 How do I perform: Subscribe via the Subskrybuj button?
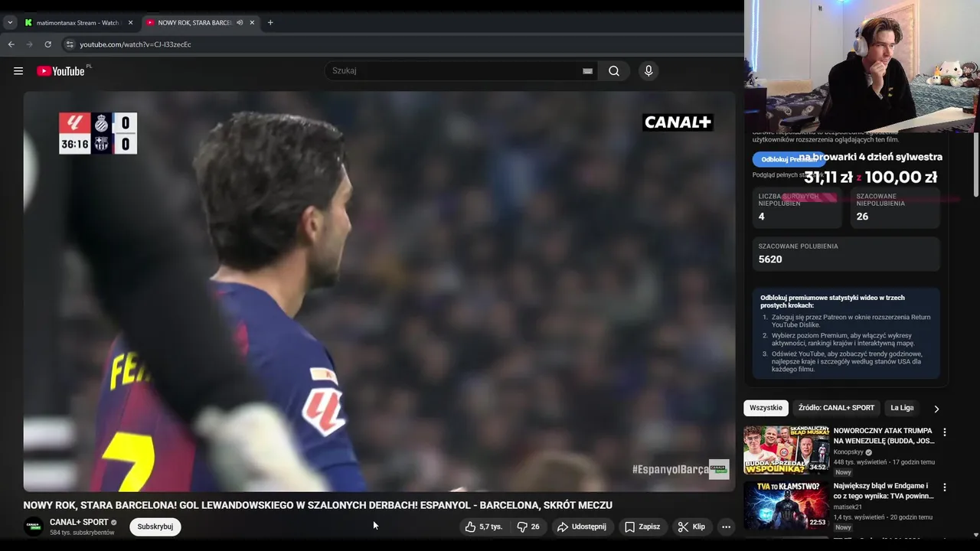[155, 527]
